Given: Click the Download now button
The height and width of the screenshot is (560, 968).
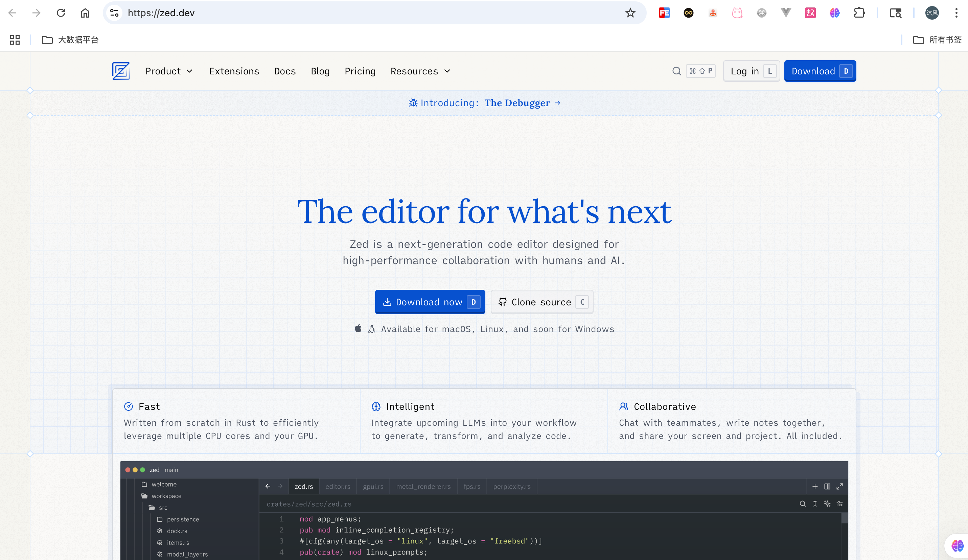Looking at the screenshot, I should coord(430,302).
